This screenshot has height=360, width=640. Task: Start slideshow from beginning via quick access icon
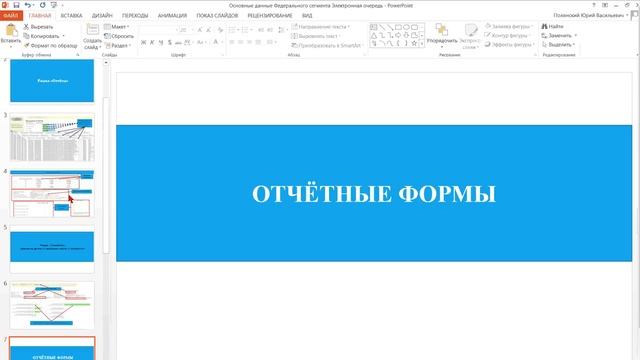54,5
